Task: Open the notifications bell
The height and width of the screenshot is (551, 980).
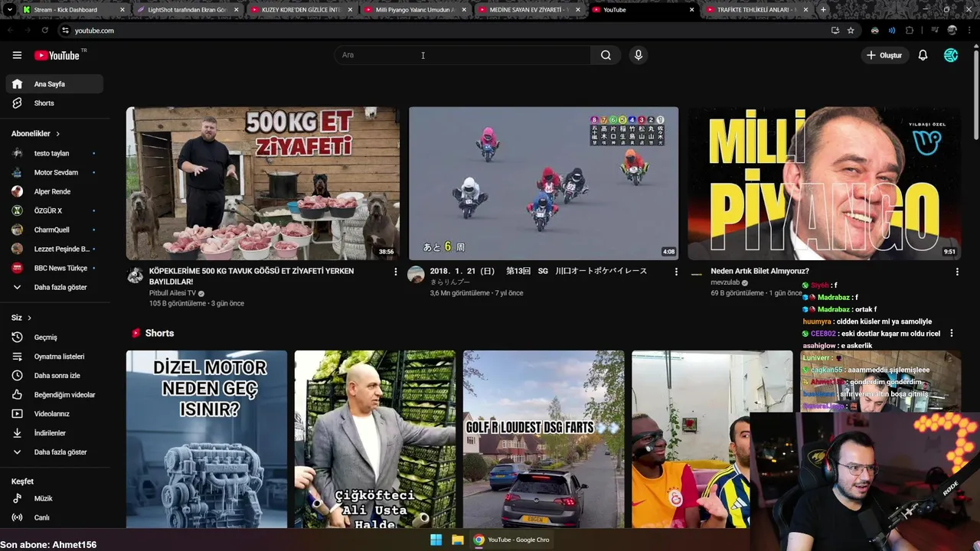Action: 923,55
